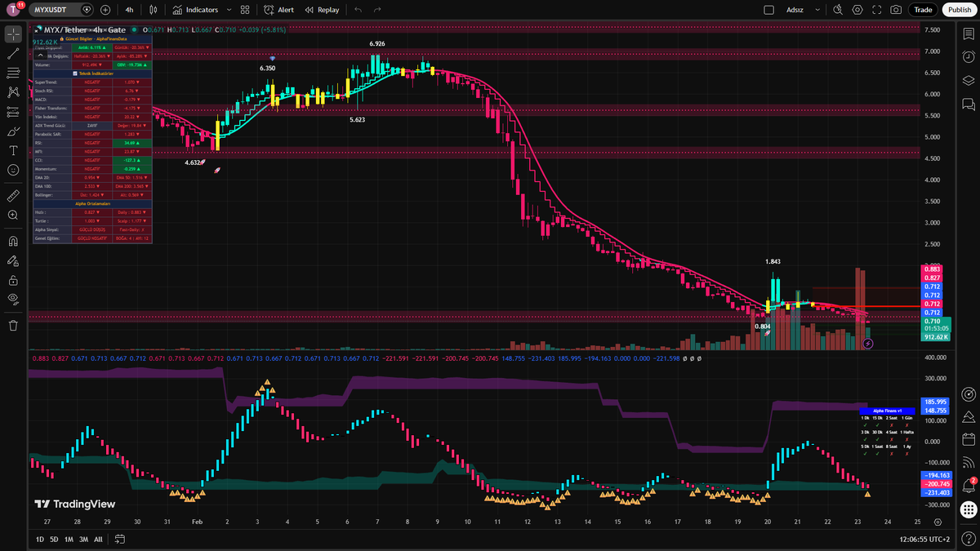Open the Trade panel
Image resolution: width=980 pixels, height=551 pixels.
pos(923,10)
